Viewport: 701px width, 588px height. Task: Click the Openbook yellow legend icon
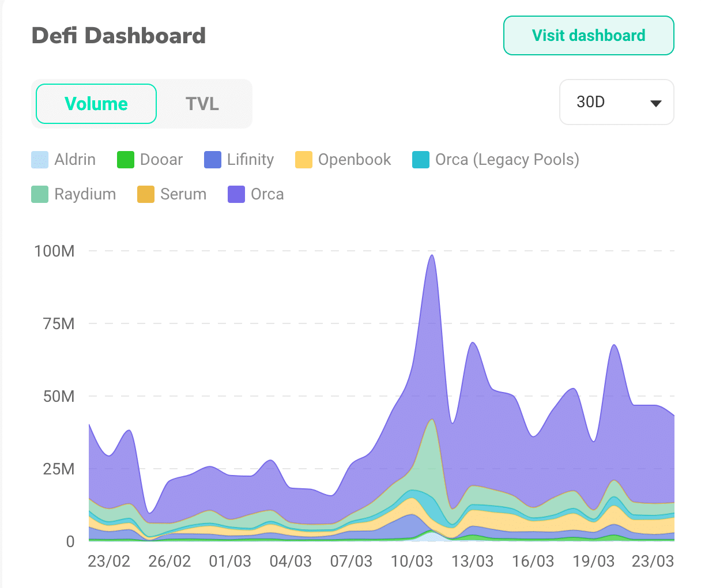click(x=304, y=160)
